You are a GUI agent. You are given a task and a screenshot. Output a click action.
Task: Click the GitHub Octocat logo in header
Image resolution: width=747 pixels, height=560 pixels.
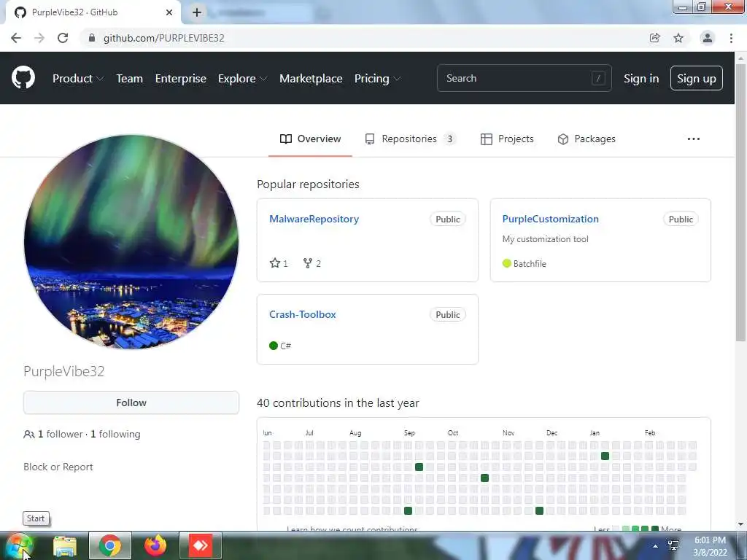point(23,77)
